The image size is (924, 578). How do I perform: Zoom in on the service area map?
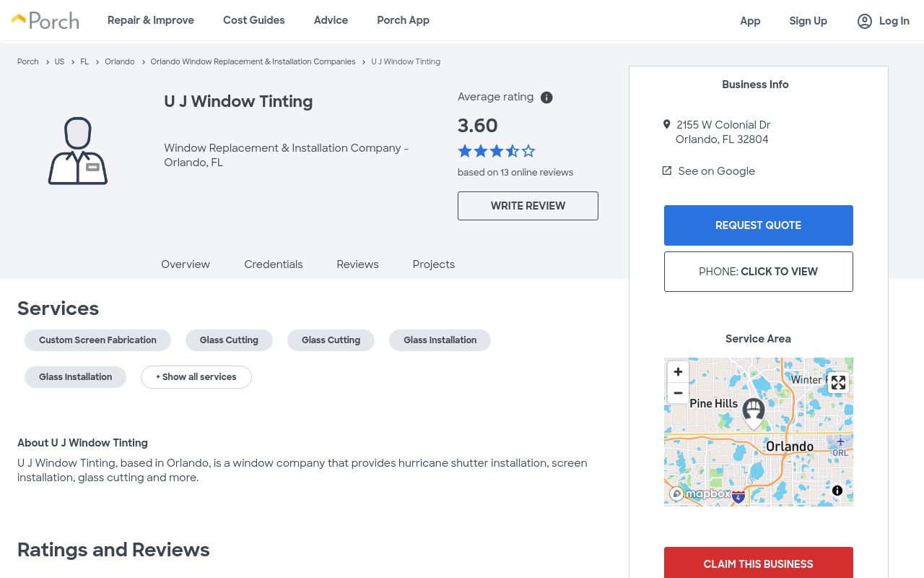(x=678, y=371)
